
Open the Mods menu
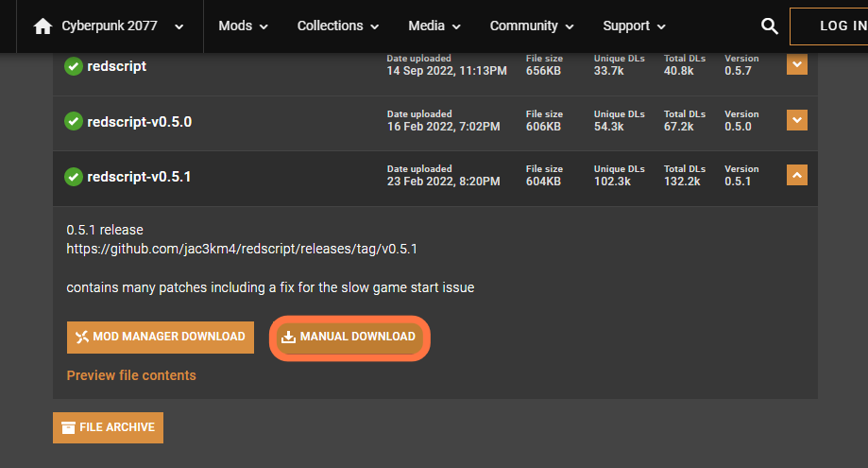click(243, 26)
